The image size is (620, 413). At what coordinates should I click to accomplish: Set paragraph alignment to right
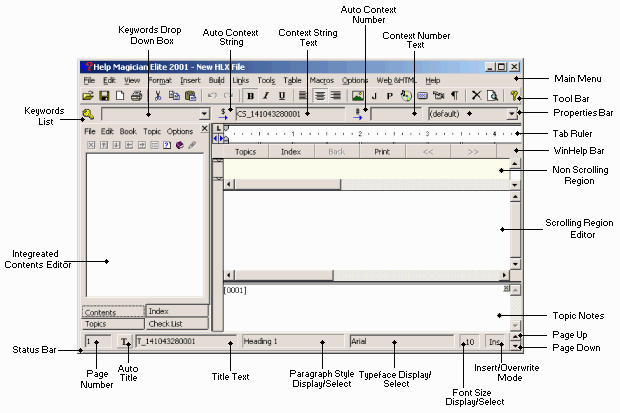336,96
